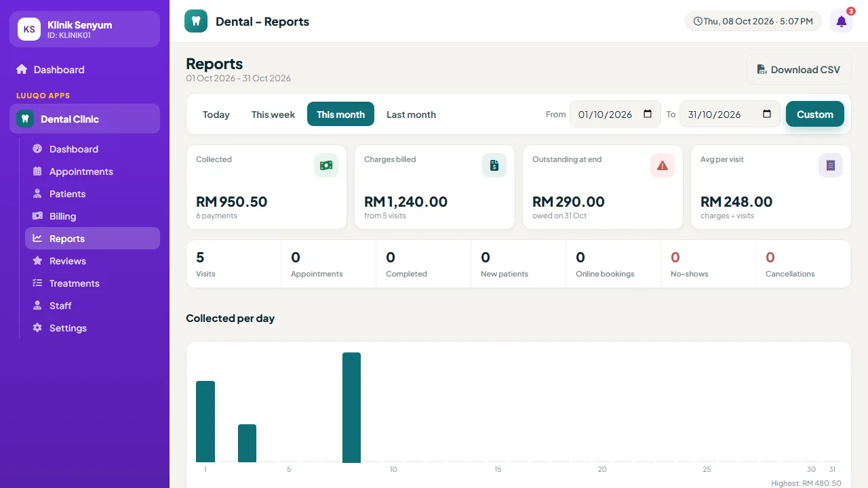
Task: Click the Dental tooth logo in header
Action: (196, 21)
